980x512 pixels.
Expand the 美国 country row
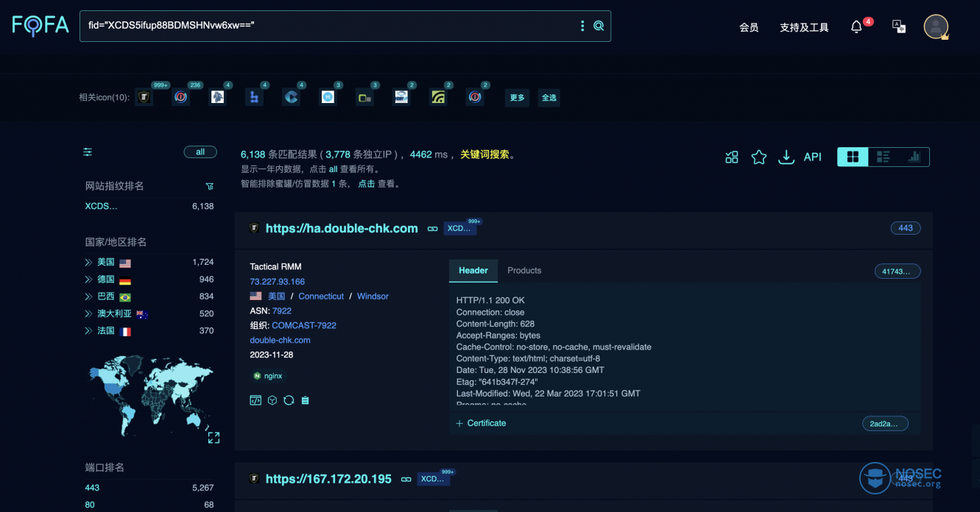click(x=88, y=263)
